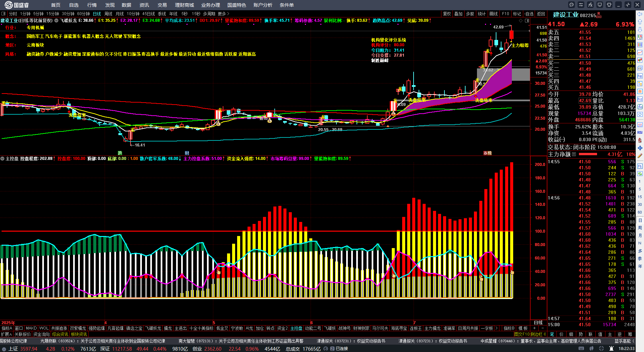Image resolution: width=644 pixels, height=352 pixels.
Task: Select the 1 minute period in right sidebar
Action: 640,181
